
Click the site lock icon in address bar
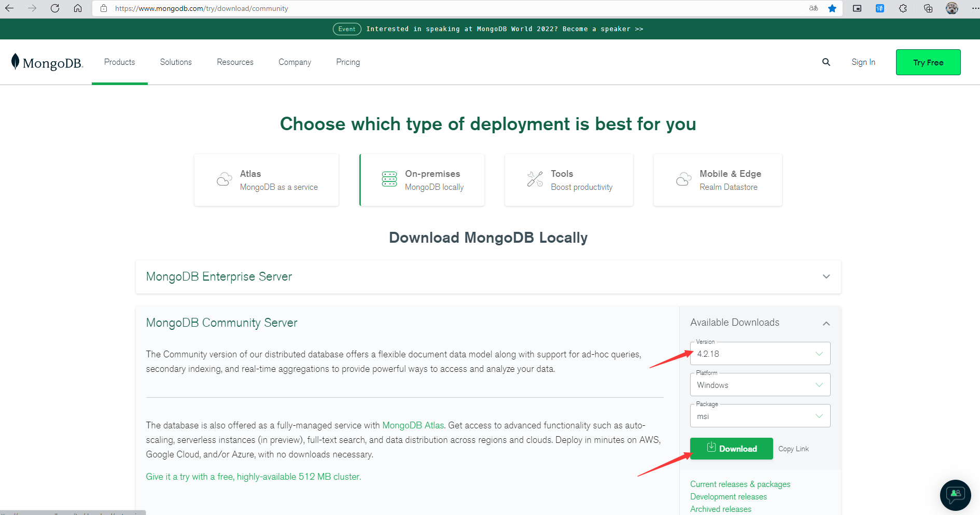point(104,8)
